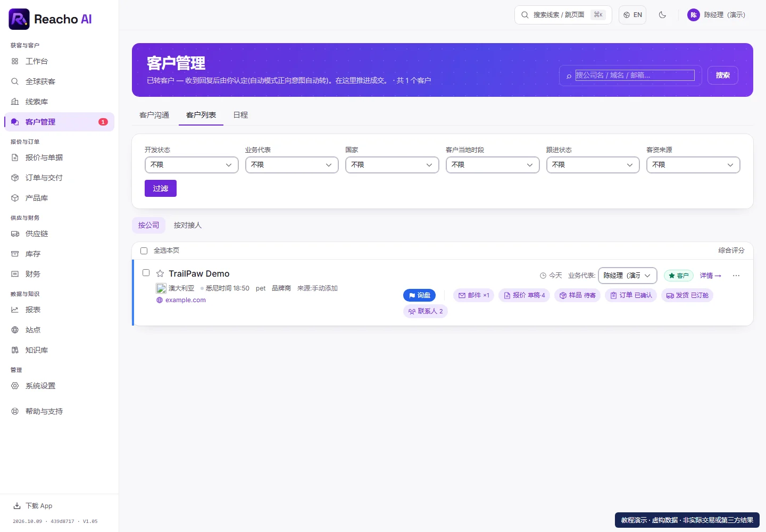Click the 供应链 truck icon
This screenshot has width=766, height=532.
(x=15, y=234)
